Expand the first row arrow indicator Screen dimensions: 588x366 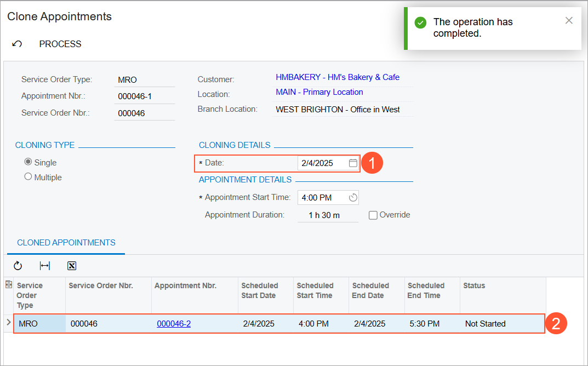point(8,323)
